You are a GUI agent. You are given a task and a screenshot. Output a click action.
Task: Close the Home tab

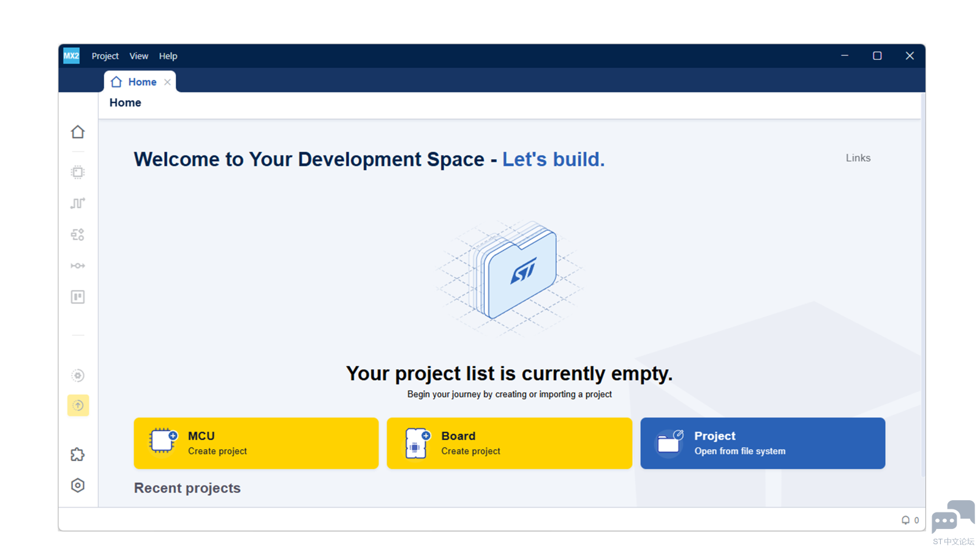pyautogui.click(x=167, y=82)
